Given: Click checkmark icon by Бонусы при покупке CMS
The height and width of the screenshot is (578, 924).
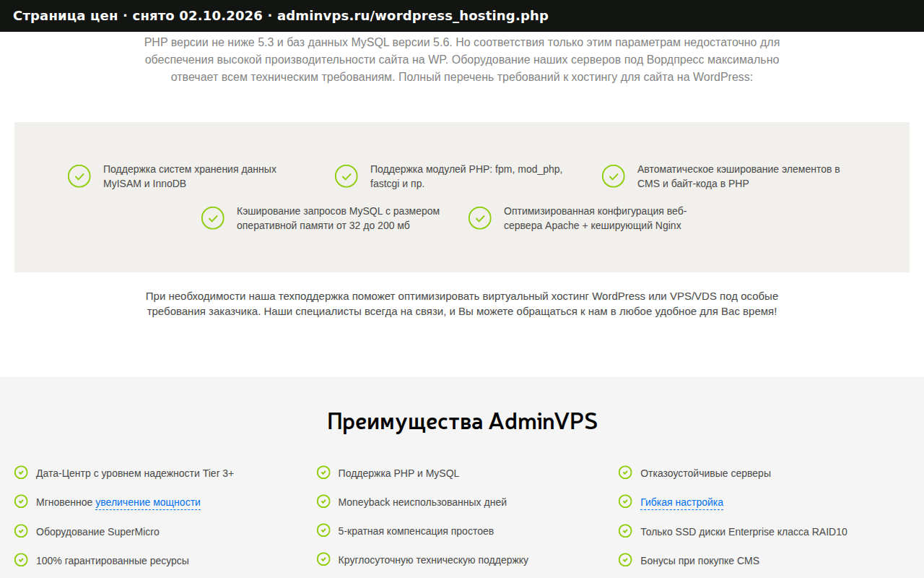Looking at the screenshot, I should [x=625, y=560].
